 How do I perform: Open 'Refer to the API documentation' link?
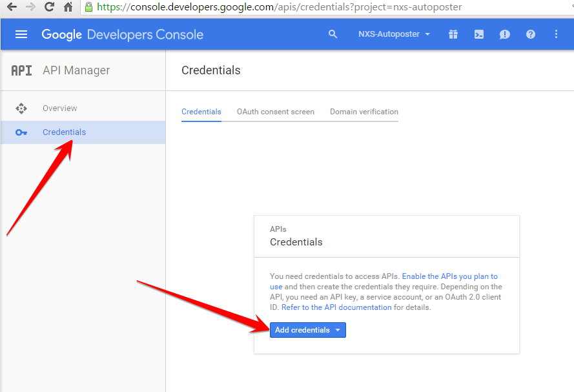pyautogui.click(x=336, y=307)
